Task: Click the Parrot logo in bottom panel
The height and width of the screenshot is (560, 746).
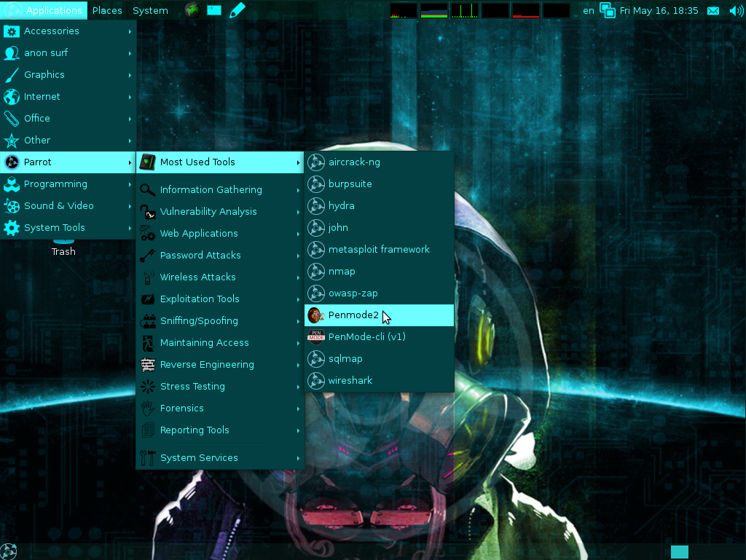Action: [8, 552]
